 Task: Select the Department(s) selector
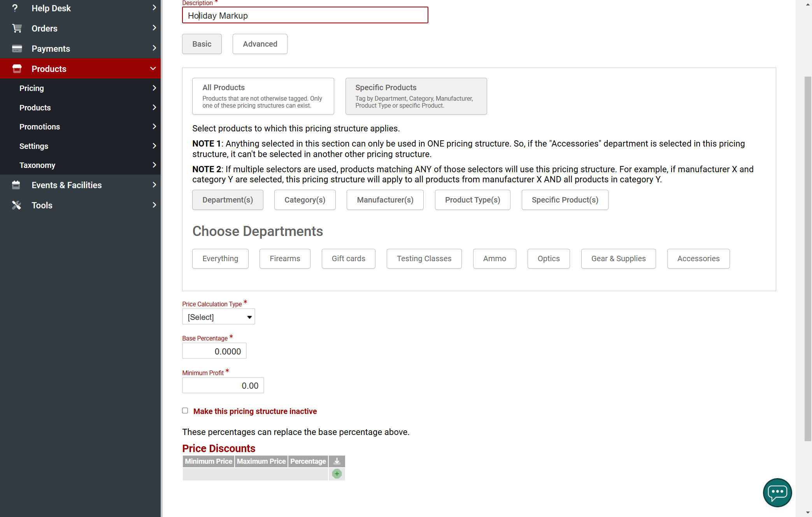[228, 200]
